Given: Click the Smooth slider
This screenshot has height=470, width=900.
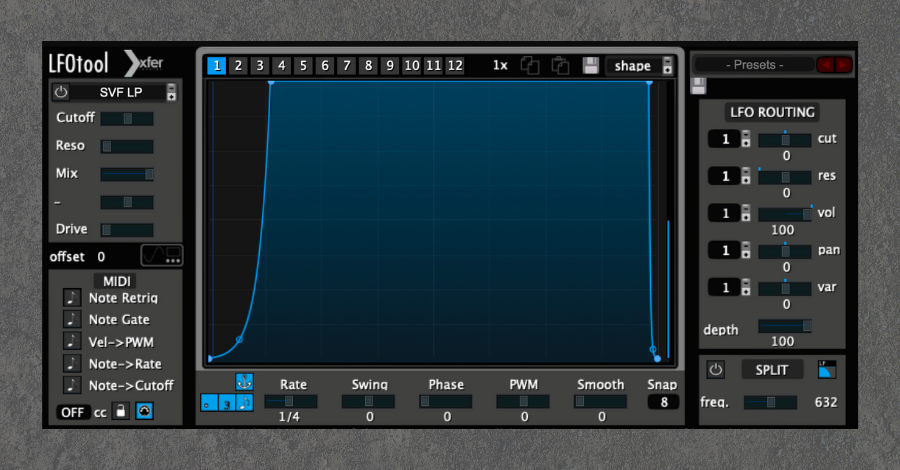Looking at the screenshot, I should point(600,401).
